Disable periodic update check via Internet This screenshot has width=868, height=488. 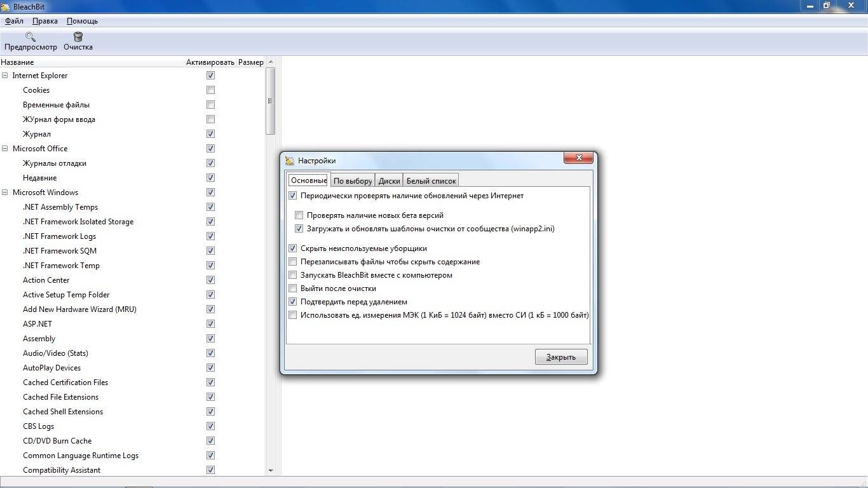click(293, 196)
